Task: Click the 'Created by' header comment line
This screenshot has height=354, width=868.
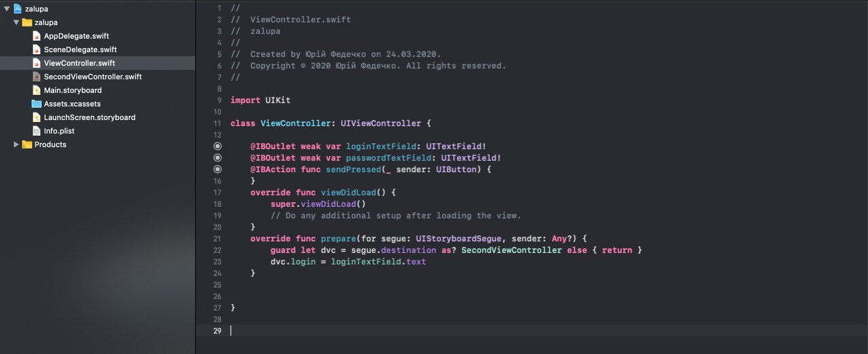Action: (336, 54)
